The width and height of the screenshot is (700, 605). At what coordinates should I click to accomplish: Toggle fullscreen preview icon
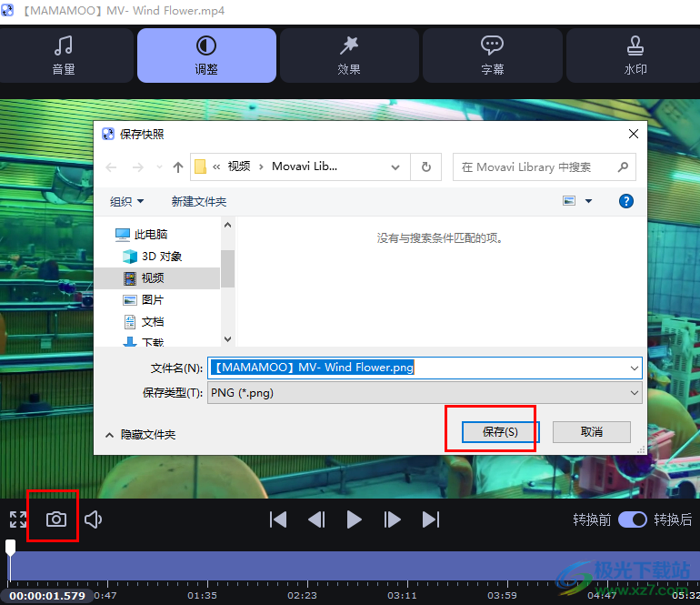coord(18,519)
